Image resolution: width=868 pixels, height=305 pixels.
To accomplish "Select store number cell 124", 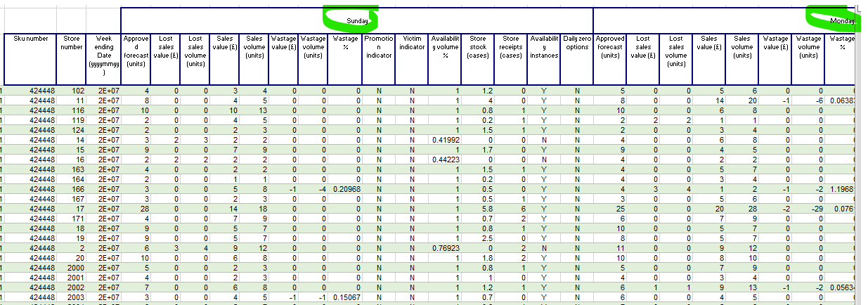I will [70, 130].
